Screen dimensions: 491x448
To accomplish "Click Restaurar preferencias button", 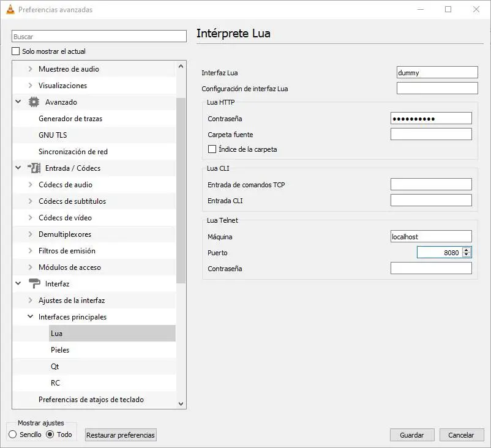I will [121, 435].
